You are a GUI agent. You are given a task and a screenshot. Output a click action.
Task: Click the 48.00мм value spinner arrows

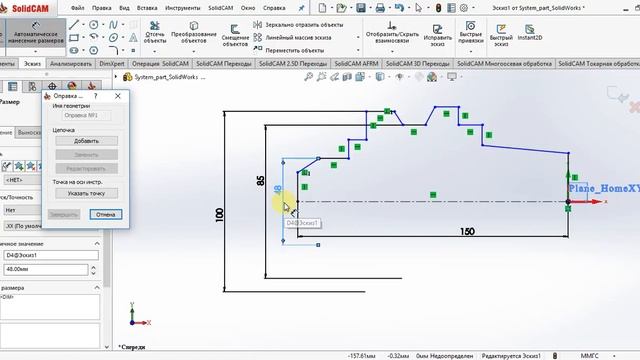click(93, 269)
